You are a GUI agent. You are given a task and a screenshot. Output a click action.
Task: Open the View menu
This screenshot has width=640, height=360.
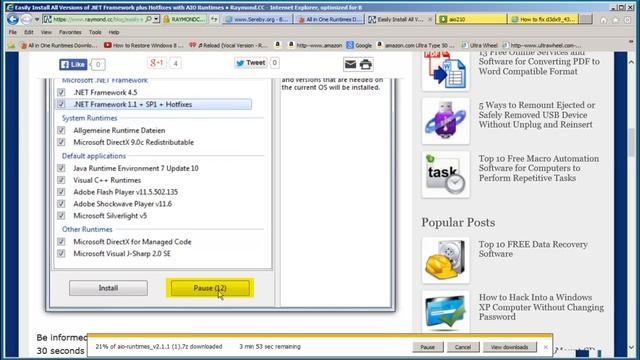point(46,32)
